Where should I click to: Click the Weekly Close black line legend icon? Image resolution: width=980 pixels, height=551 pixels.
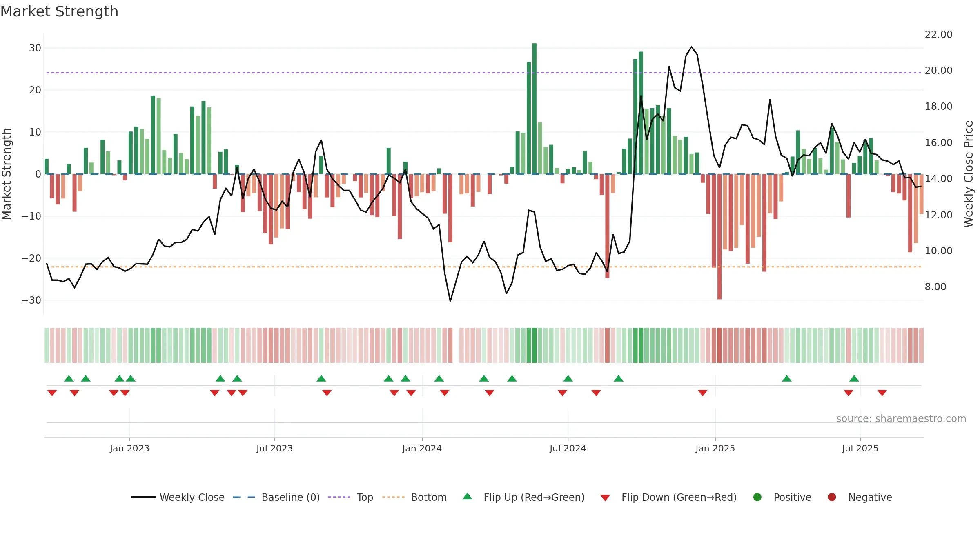tap(143, 497)
